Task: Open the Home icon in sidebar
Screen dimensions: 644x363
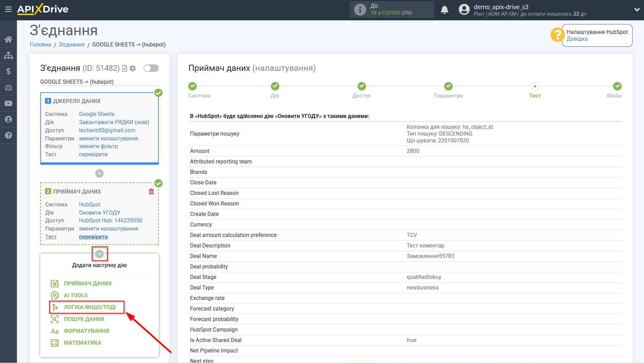Action: [8, 39]
